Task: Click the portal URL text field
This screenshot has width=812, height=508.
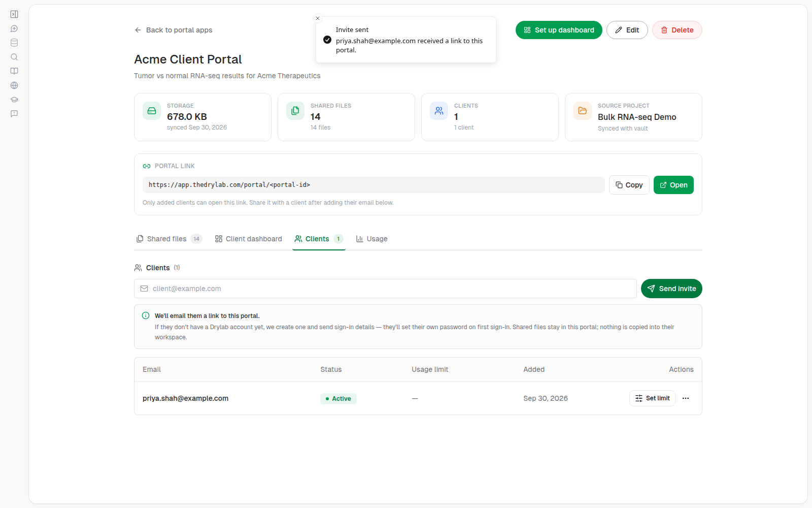Action: [x=374, y=185]
